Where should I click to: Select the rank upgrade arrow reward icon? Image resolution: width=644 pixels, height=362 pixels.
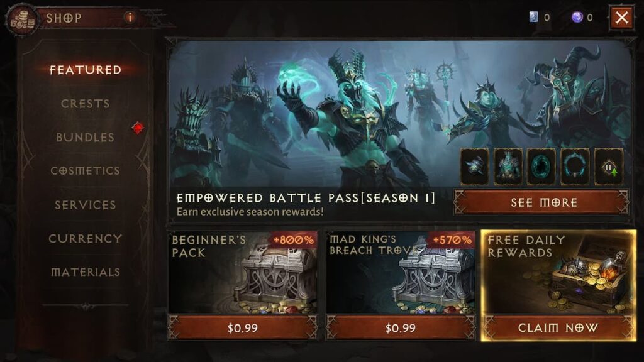pos(609,167)
